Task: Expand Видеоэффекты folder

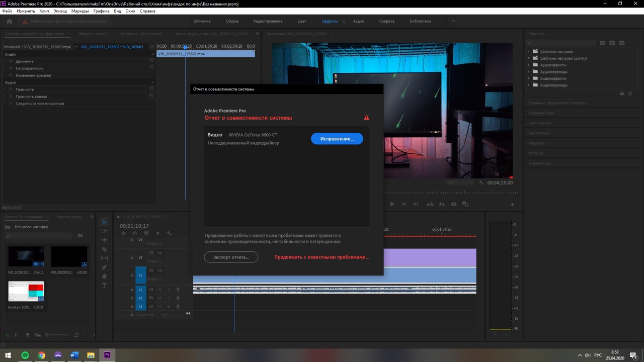Action: (528, 78)
